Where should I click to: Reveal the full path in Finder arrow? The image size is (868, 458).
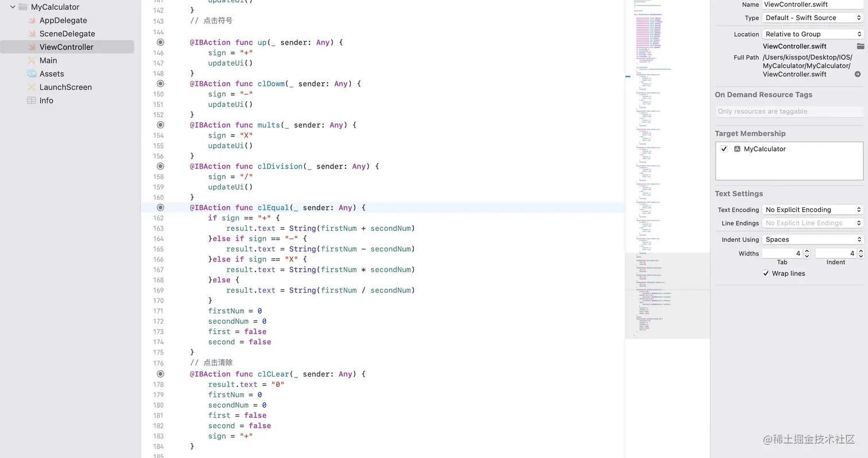(858, 75)
